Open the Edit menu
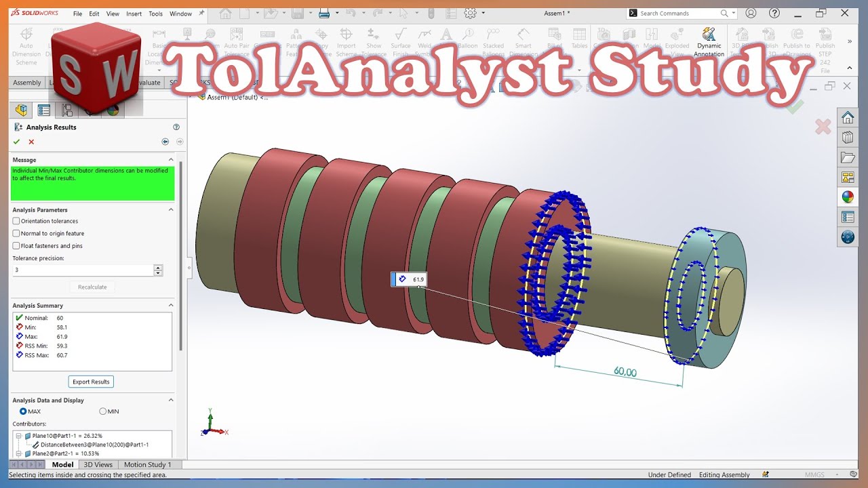This screenshot has width=868, height=488. click(x=94, y=14)
